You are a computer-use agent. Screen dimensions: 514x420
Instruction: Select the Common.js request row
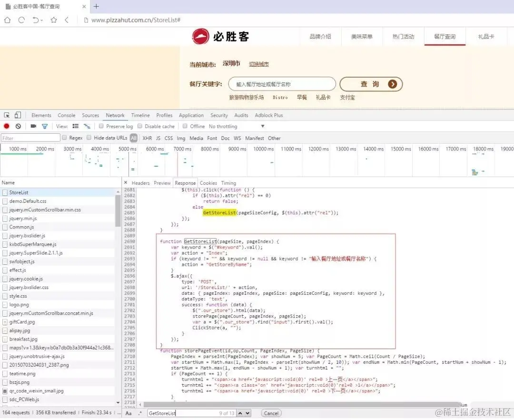(58, 227)
